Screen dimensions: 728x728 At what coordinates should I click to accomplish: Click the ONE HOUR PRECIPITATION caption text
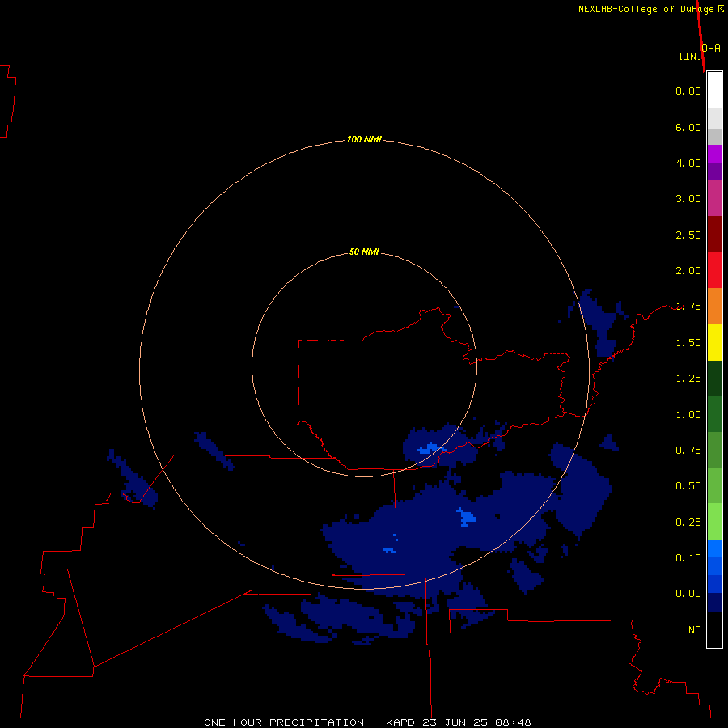pyautogui.click(x=284, y=722)
